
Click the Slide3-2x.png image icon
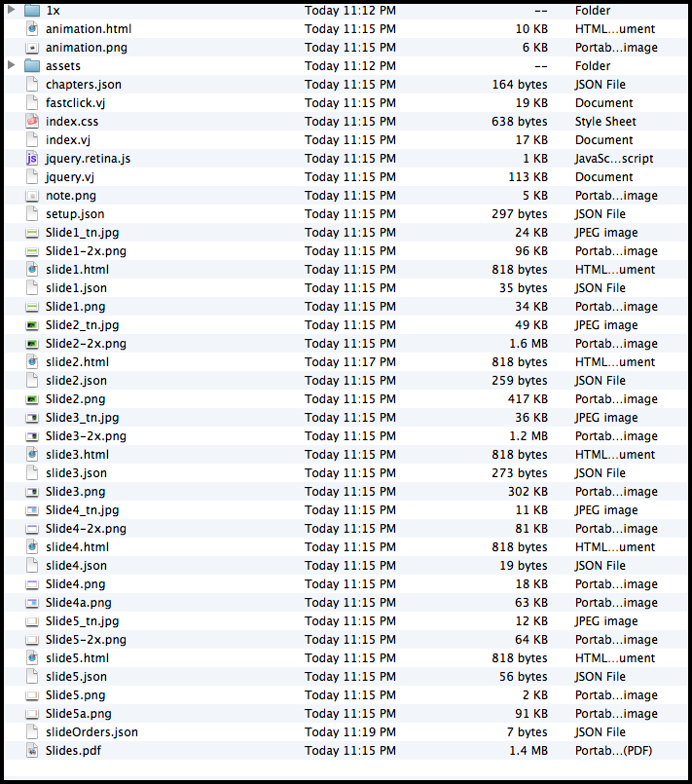32,435
